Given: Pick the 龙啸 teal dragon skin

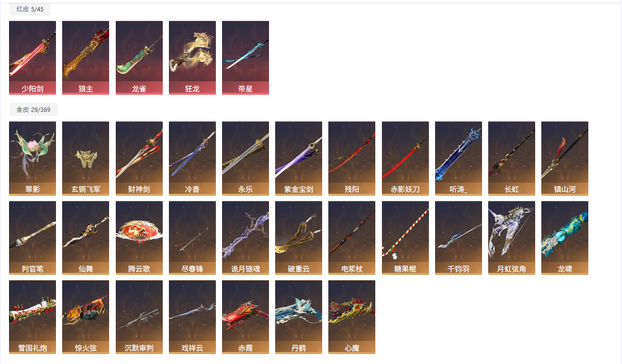Looking at the screenshot, I should [x=565, y=238].
